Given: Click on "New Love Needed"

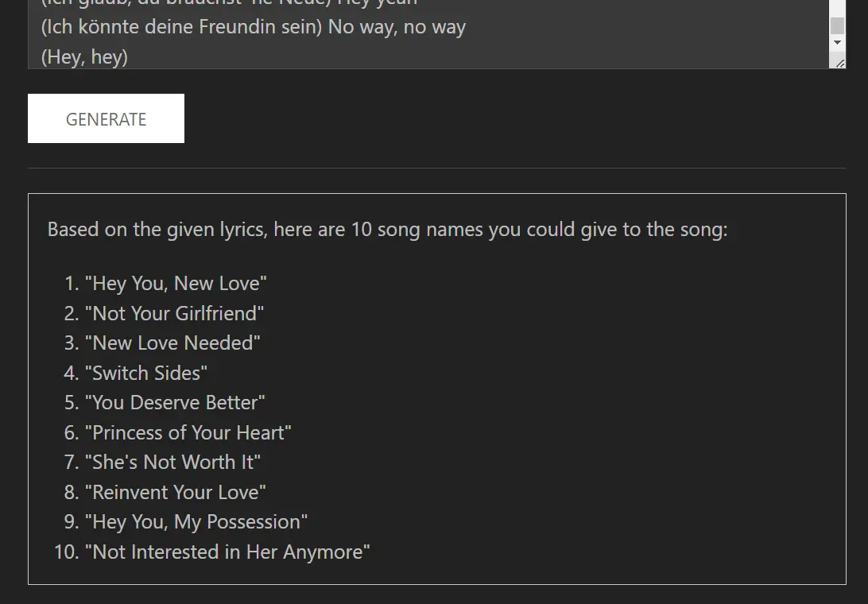Looking at the screenshot, I should point(173,343).
